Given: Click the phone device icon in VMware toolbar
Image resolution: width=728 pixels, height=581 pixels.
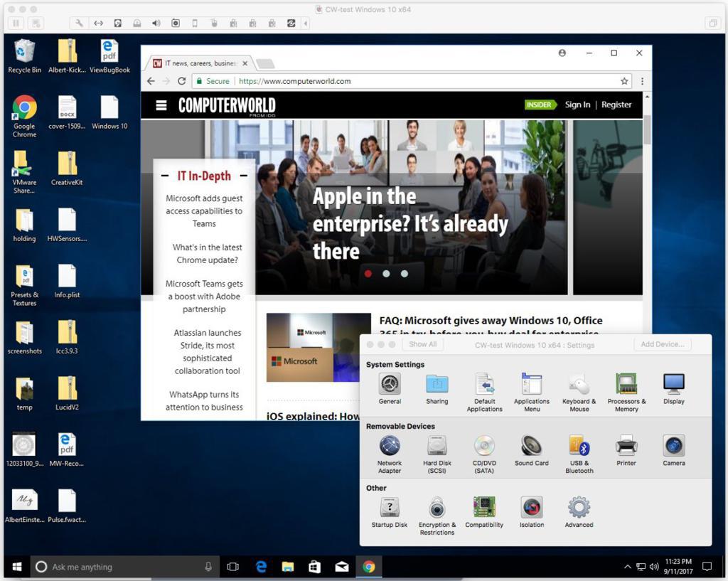Looking at the screenshot, I should click(x=195, y=23).
